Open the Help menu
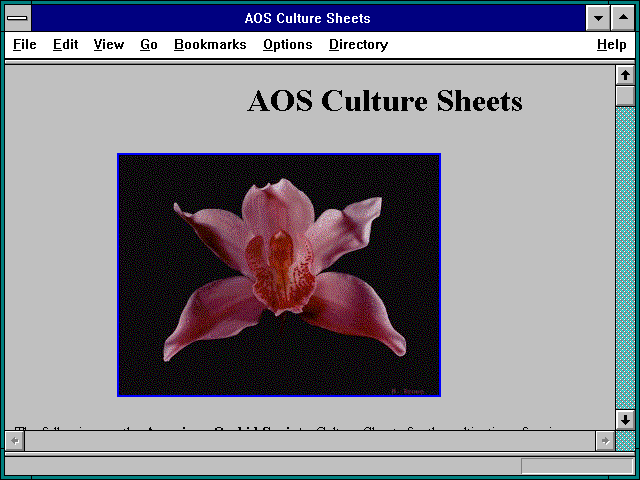 click(611, 44)
